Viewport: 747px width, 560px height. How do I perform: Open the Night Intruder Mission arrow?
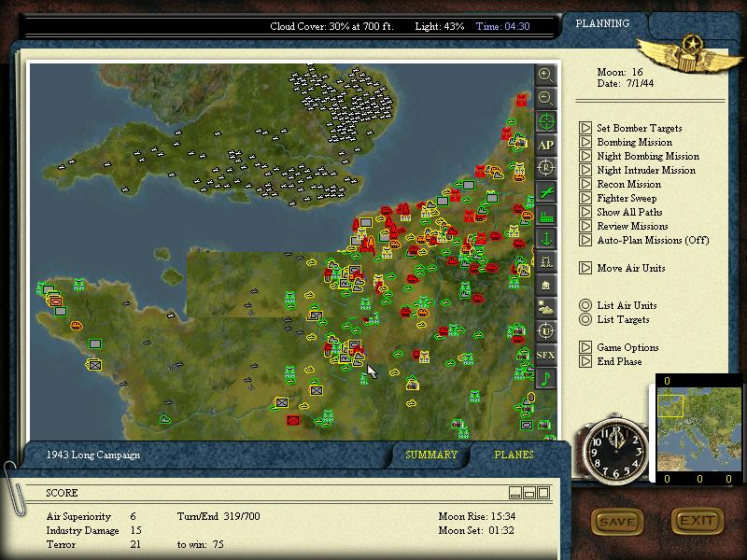585,170
